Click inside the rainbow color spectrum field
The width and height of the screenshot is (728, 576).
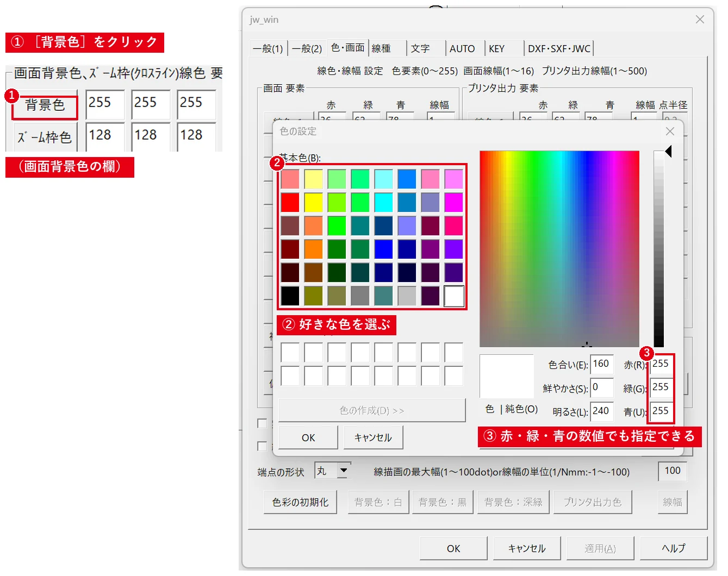(x=559, y=249)
